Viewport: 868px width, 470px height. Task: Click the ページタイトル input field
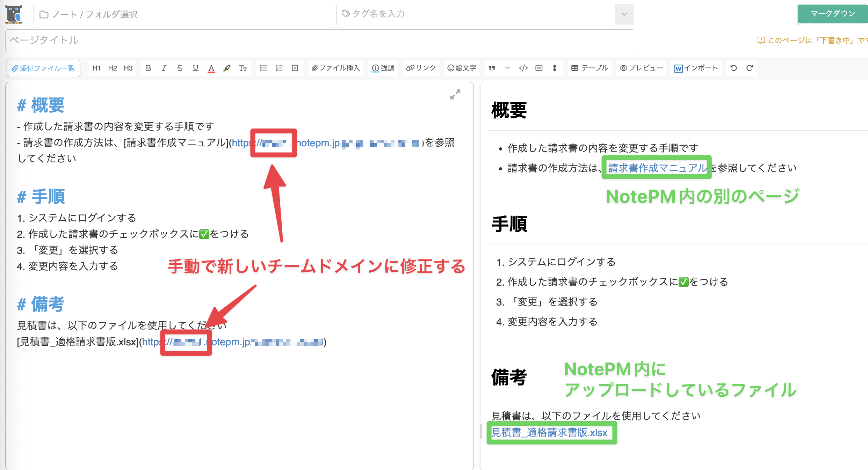click(319, 40)
